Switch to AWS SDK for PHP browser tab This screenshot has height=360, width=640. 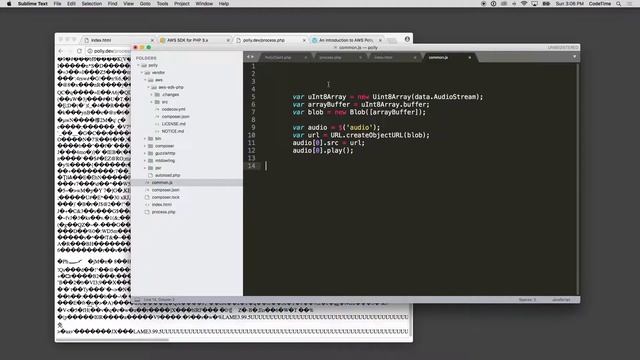(x=195, y=40)
